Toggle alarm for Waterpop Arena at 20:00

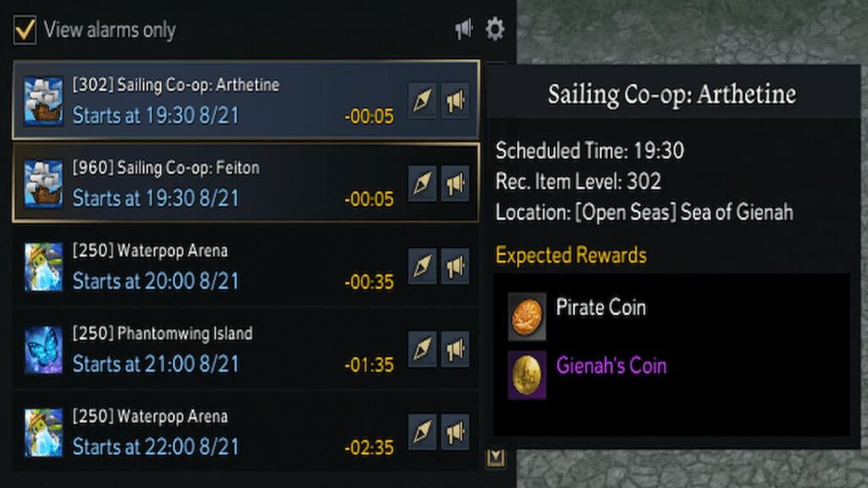tap(455, 267)
